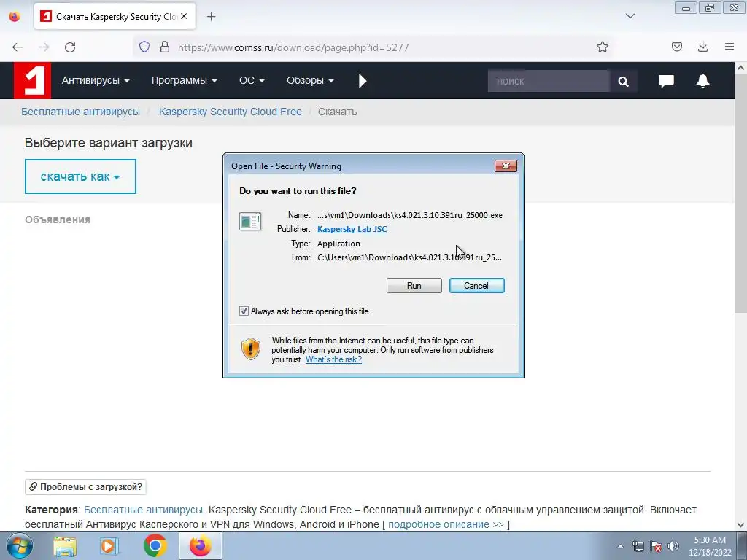
Task: Open the Firefox downloads panel icon
Action: click(x=703, y=47)
